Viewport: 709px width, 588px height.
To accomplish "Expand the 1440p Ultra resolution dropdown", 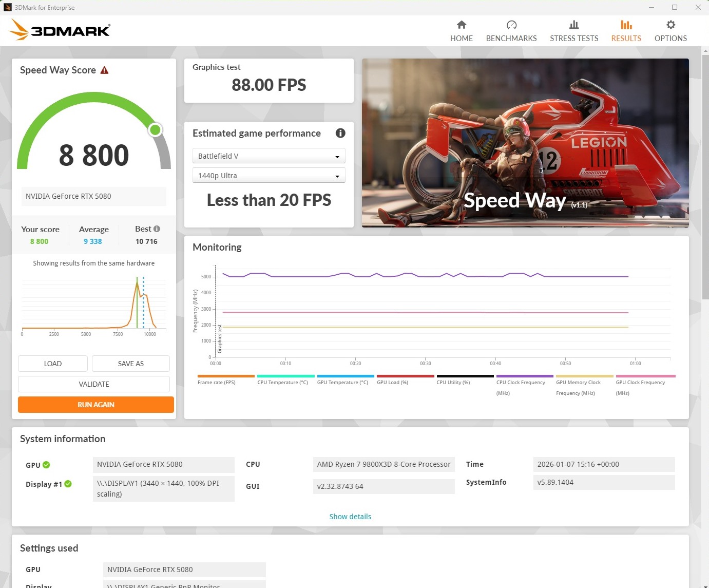I will (x=269, y=176).
